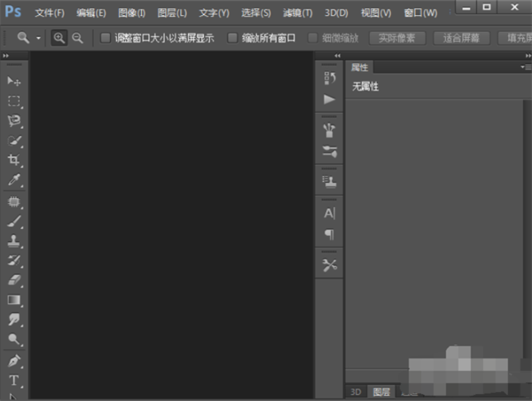The height and width of the screenshot is (401, 532).
Task: Open the 滤镜(T) menu
Action: pyautogui.click(x=298, y=13)
